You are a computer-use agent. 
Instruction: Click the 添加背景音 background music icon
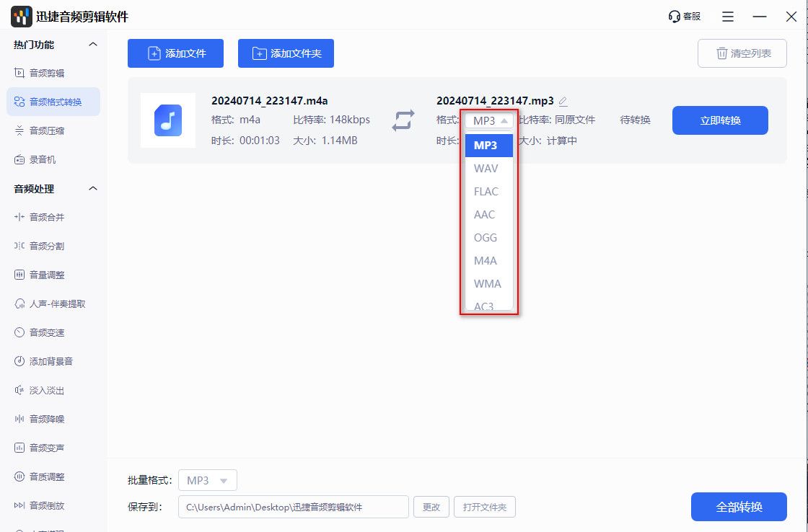(19, 362)
